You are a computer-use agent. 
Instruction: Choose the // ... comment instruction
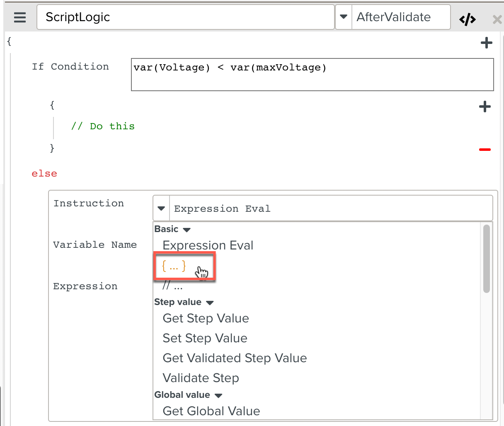pyautogui.click(x=172, y=286)
